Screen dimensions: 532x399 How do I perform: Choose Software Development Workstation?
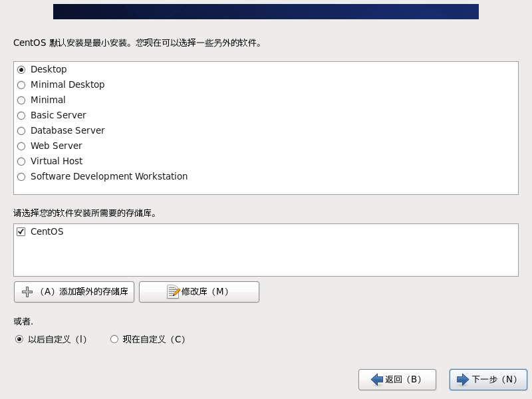click(21, 177)
